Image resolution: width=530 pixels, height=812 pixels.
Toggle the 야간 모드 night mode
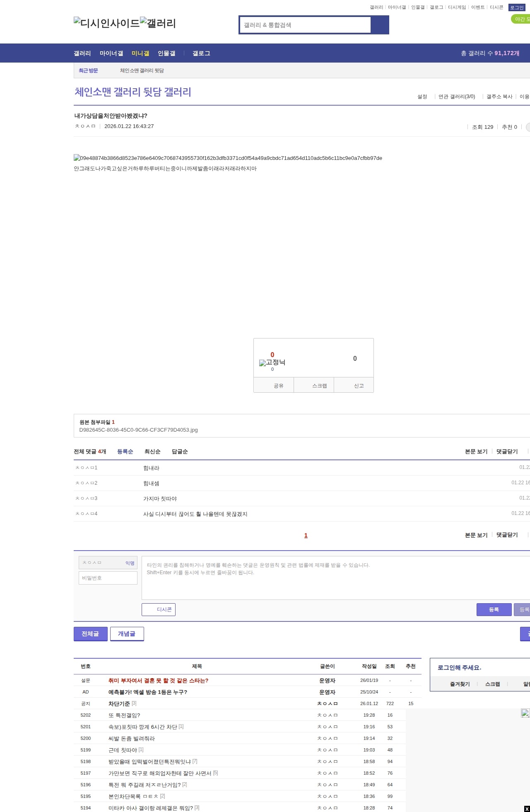[521, 19]
